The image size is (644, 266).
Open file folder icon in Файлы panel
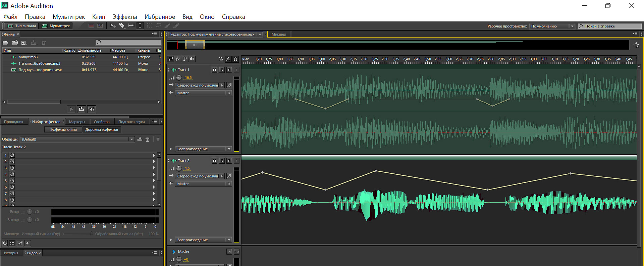click(x=5, y=43)
